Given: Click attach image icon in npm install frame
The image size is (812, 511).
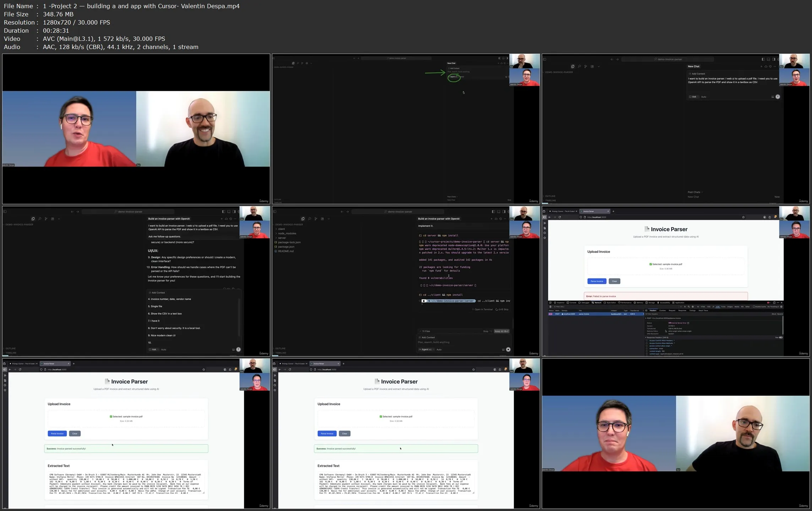Looking at the screenshot, I should coord(503,349).
